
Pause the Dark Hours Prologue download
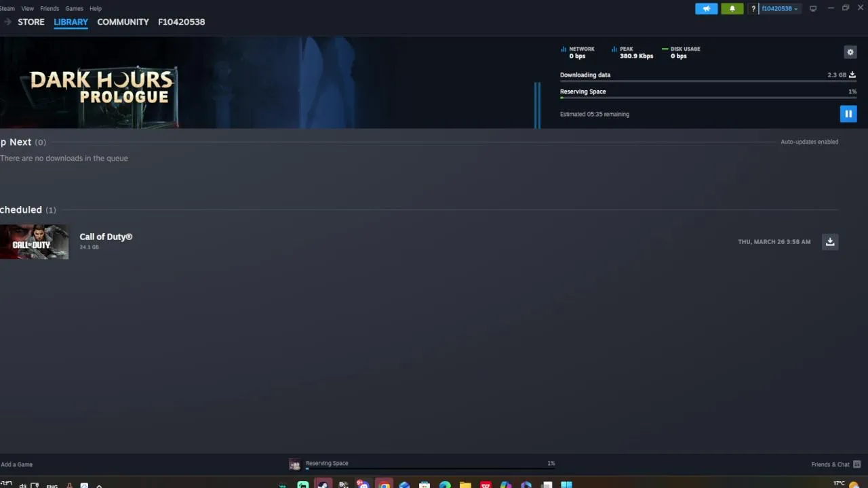(x=848, y=114)
